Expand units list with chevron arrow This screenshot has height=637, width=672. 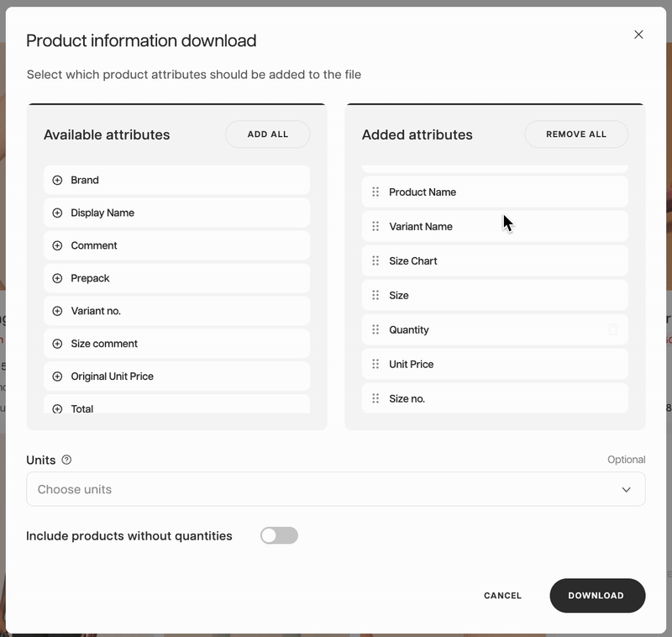tap(626, 490)
